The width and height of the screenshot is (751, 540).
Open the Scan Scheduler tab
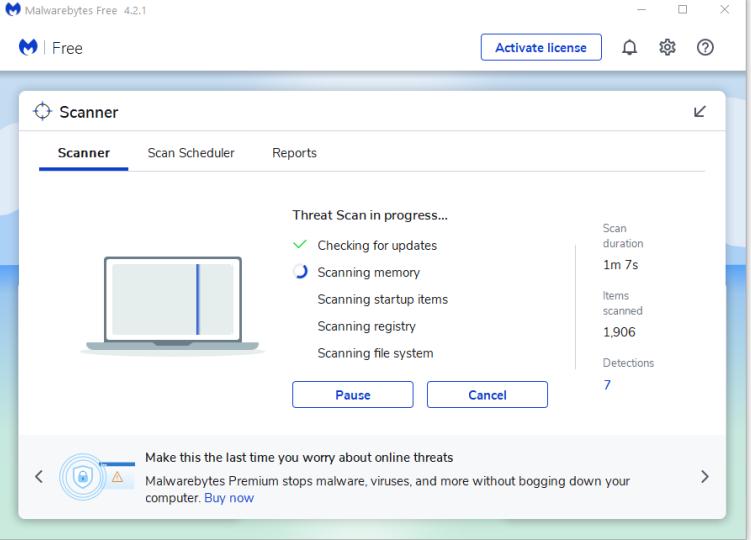191,153
